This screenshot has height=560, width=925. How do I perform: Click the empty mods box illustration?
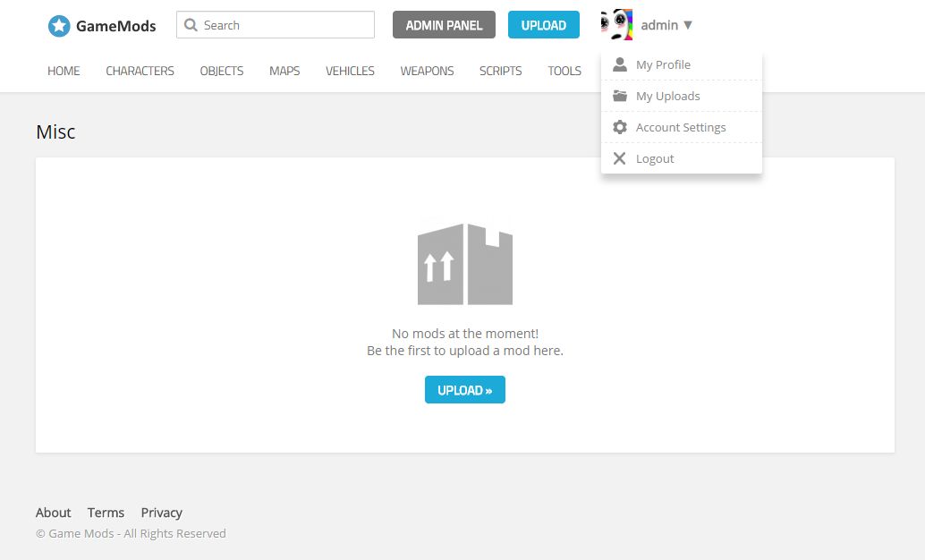click(x=465, y=264)
